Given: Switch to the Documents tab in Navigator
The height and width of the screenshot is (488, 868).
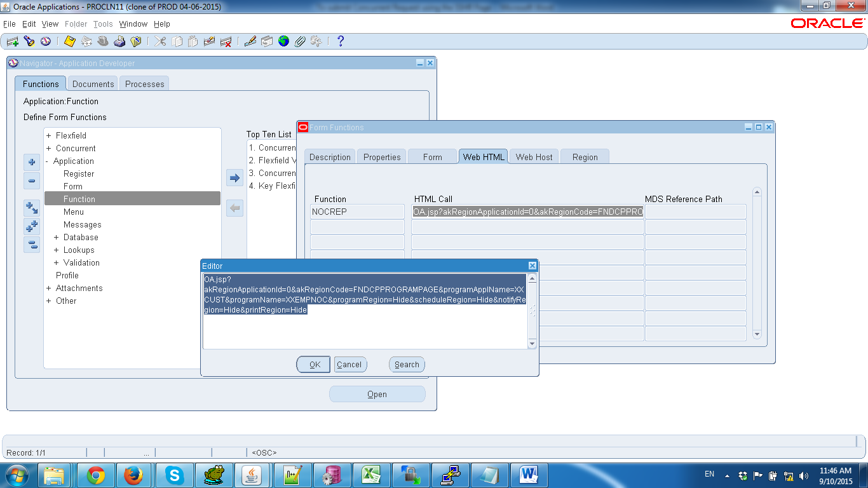Looking at the screenshot, I should click(x=93, y=84).
